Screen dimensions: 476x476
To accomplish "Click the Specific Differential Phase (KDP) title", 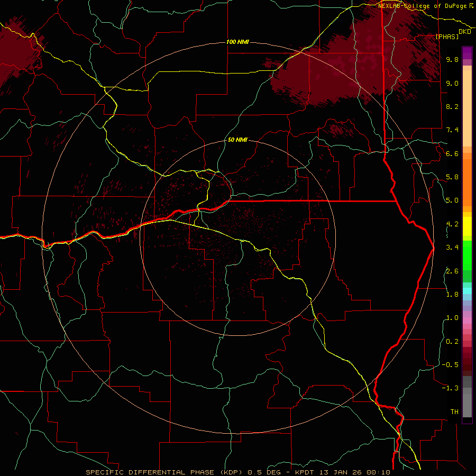I will pyautogui.click(x=165, y=472).
